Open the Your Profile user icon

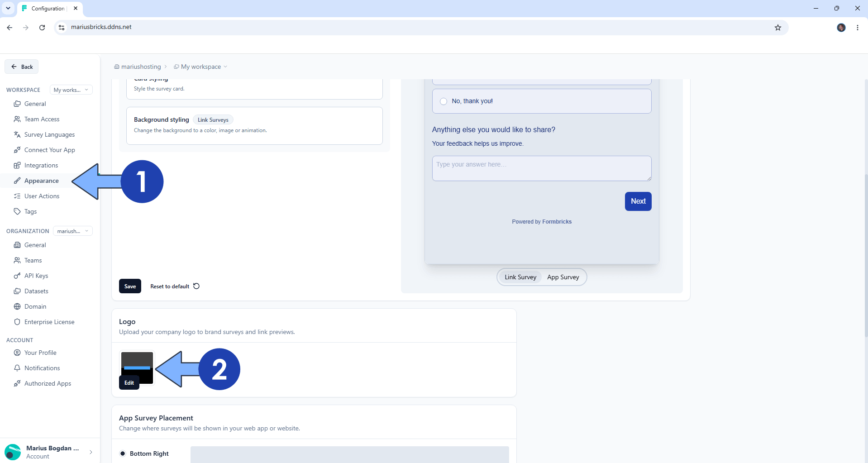[17, 353]
